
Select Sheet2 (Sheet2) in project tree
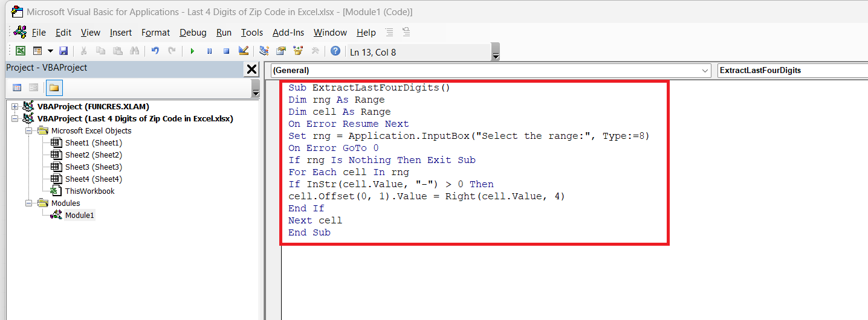pyautogui.click(x=94, y=155)
